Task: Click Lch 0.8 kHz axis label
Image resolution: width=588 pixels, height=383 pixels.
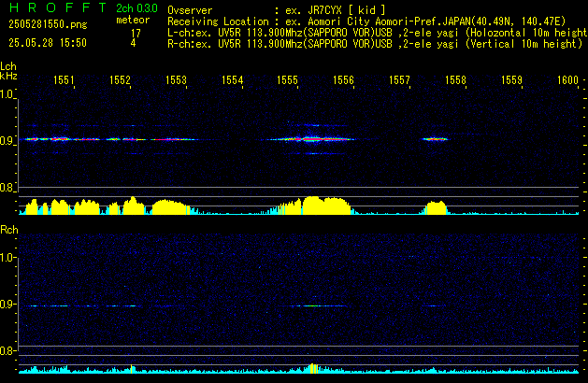Action: tap(7, 188)
